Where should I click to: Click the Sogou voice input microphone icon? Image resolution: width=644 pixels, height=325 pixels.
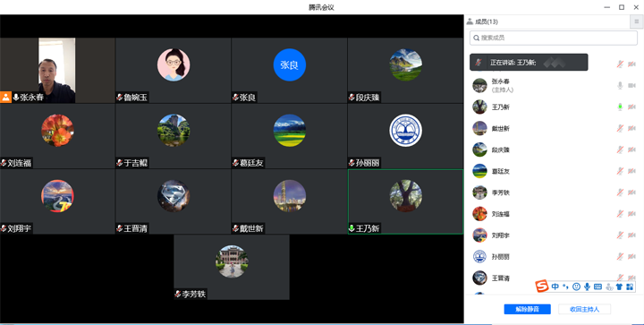click(587, 287)
